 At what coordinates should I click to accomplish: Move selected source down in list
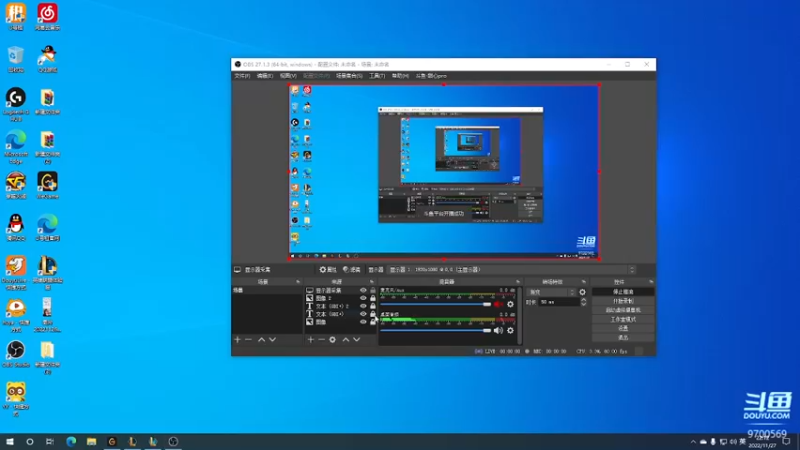pyautogui.click(x=357, y=339)
